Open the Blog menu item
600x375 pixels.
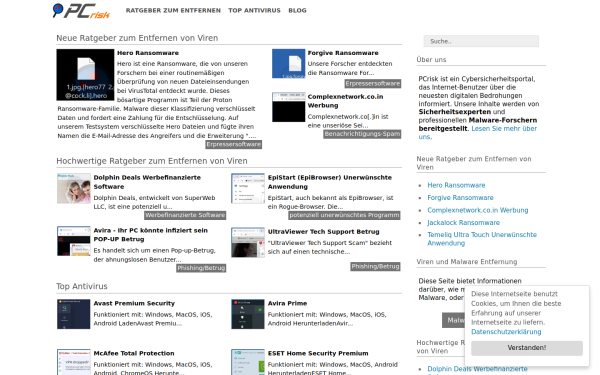click(297, 11)
